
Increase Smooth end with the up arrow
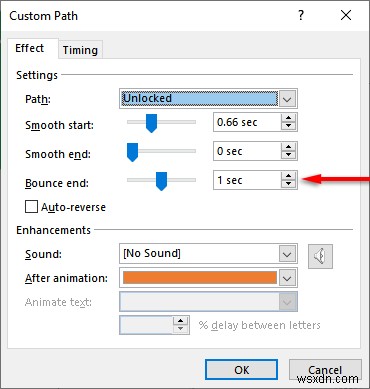click(288, 147)
